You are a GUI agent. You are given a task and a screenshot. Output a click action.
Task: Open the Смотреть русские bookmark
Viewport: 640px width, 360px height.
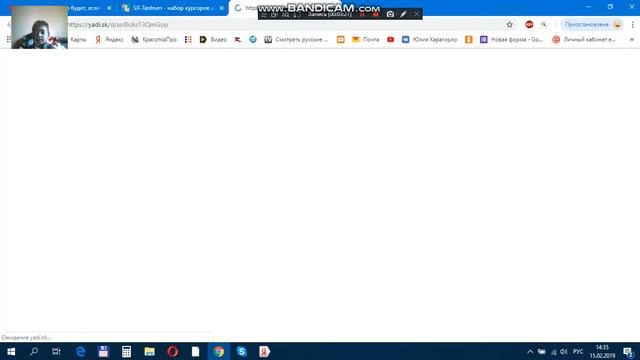pyautogui.click(x=296, y=40)
